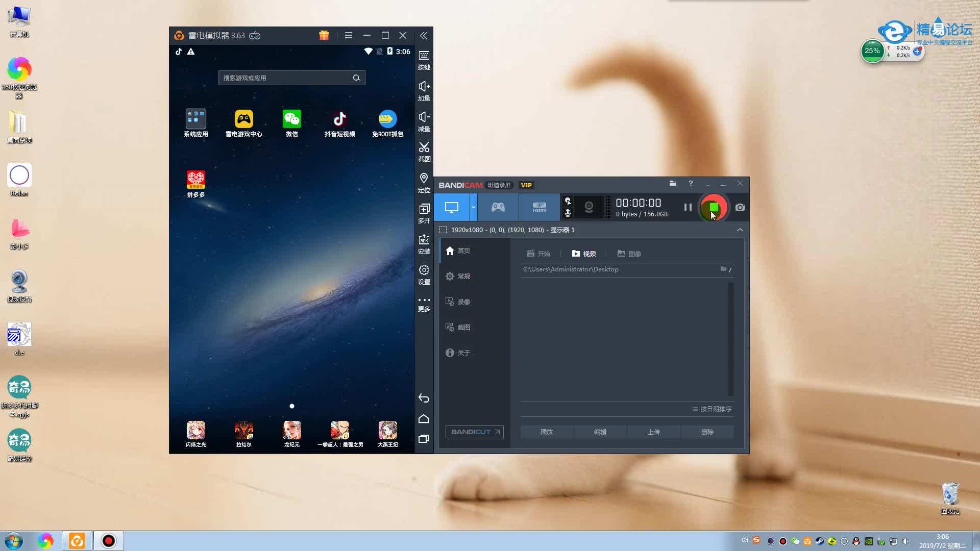Screen dimensions: 980x551
Task: Open 录像 settings in Bandicam sidebar
Action: click(475, 302)
